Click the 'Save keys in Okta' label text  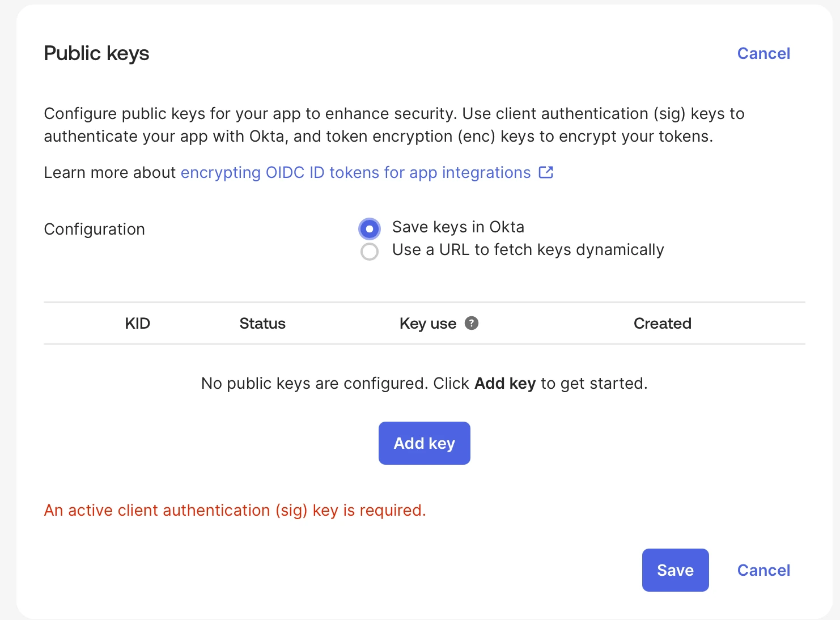(x=458, y=227)
